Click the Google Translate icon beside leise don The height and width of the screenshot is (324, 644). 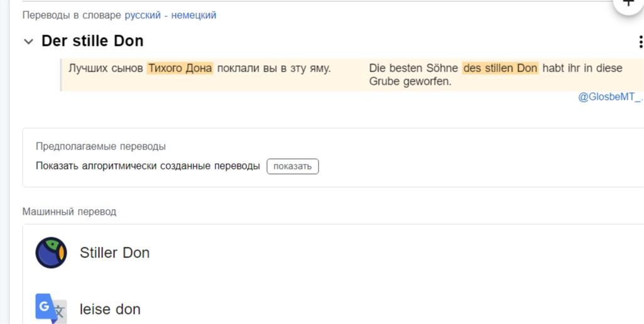pyautogui.click(x=50, y=308)
